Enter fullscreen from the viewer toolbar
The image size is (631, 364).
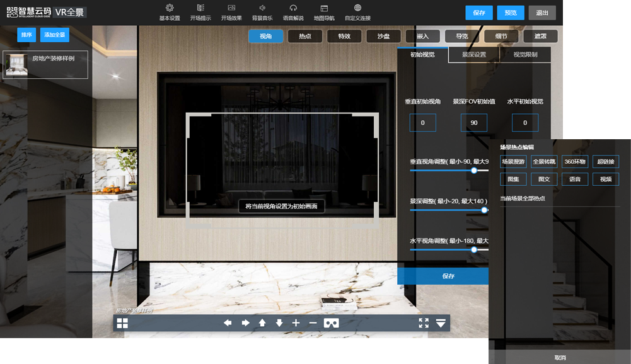pyautogui.click(x=424, y=323)
